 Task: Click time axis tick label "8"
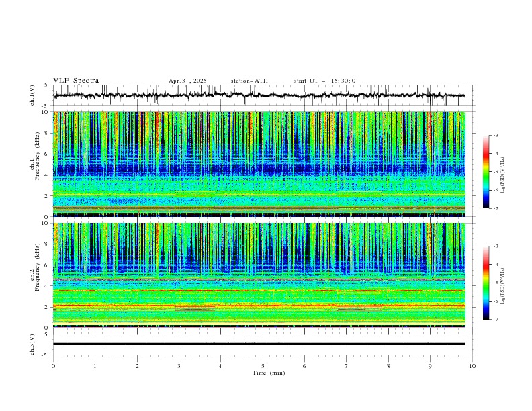388,366
